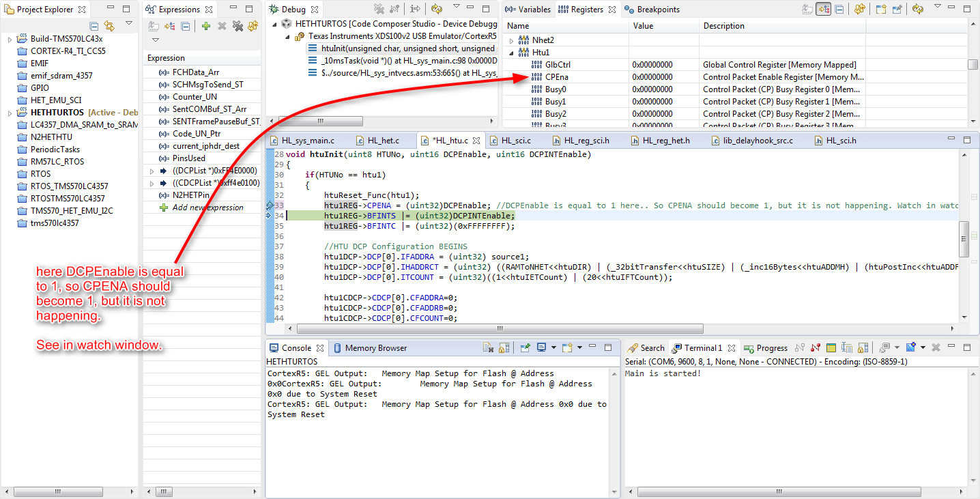Collapse the Htu1 register group

[511, 53]
